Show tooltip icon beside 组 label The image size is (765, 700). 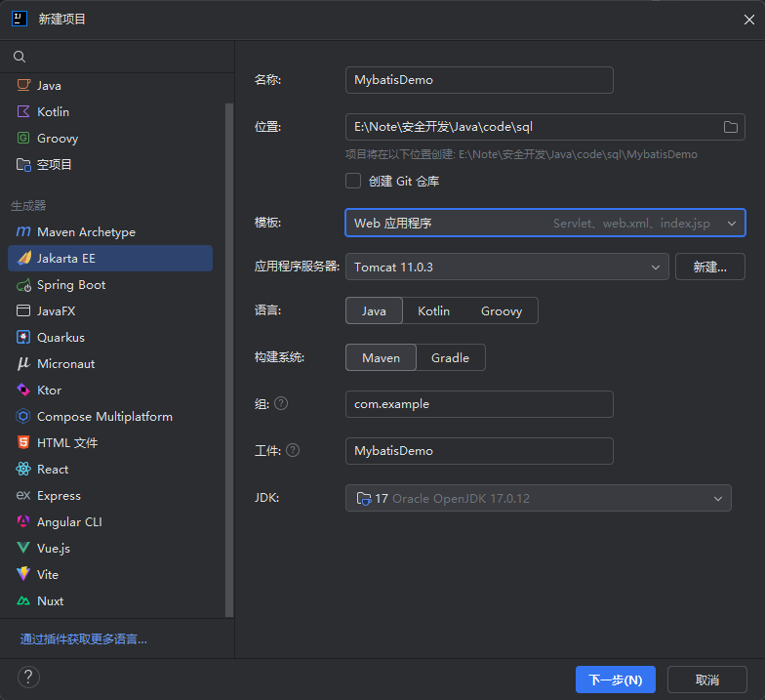[281, 404]
